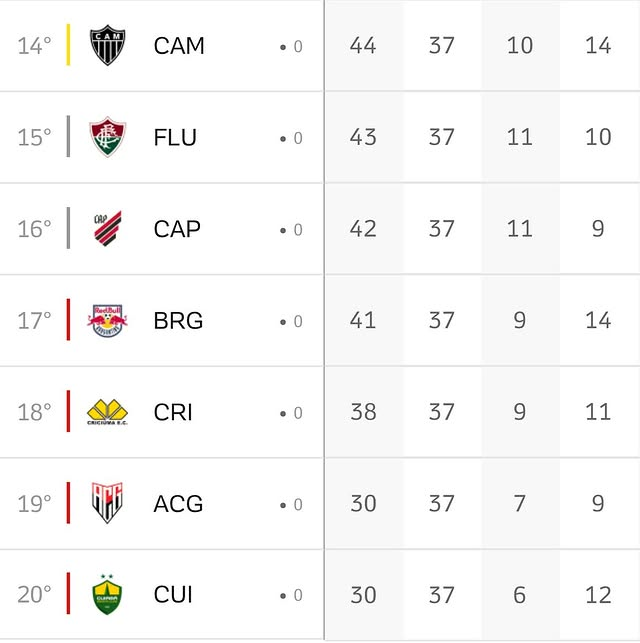Select the Criciúma E.C. yellow crest

[x=107, y=412]
